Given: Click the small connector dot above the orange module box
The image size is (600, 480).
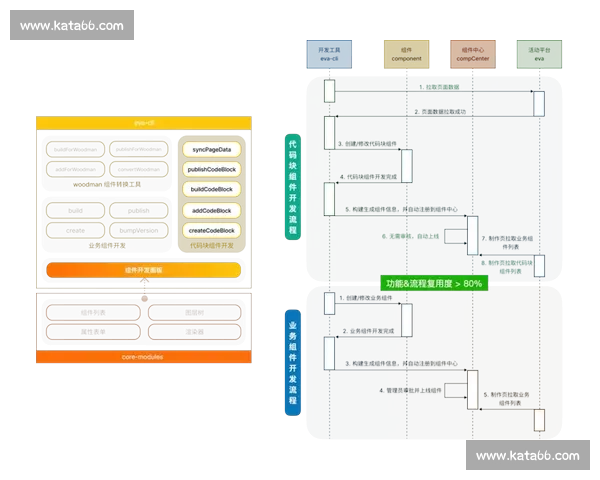Looking at the screenshot, I should [x=144, y=298].
